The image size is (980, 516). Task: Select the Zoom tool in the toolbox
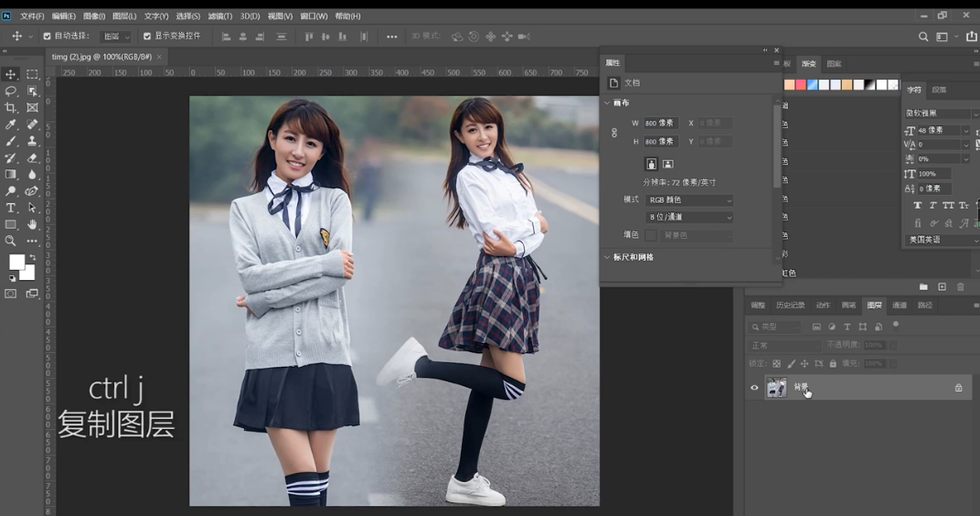[x=11, y=241]
